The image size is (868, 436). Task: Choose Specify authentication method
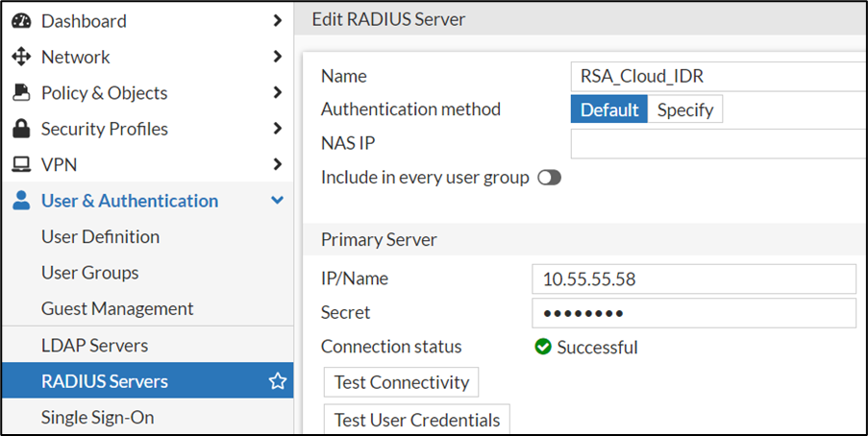[x=684, y=109]
